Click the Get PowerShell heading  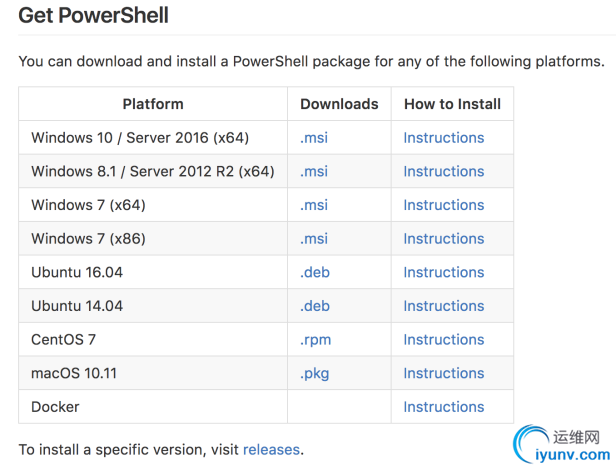[x=93, y=16]
